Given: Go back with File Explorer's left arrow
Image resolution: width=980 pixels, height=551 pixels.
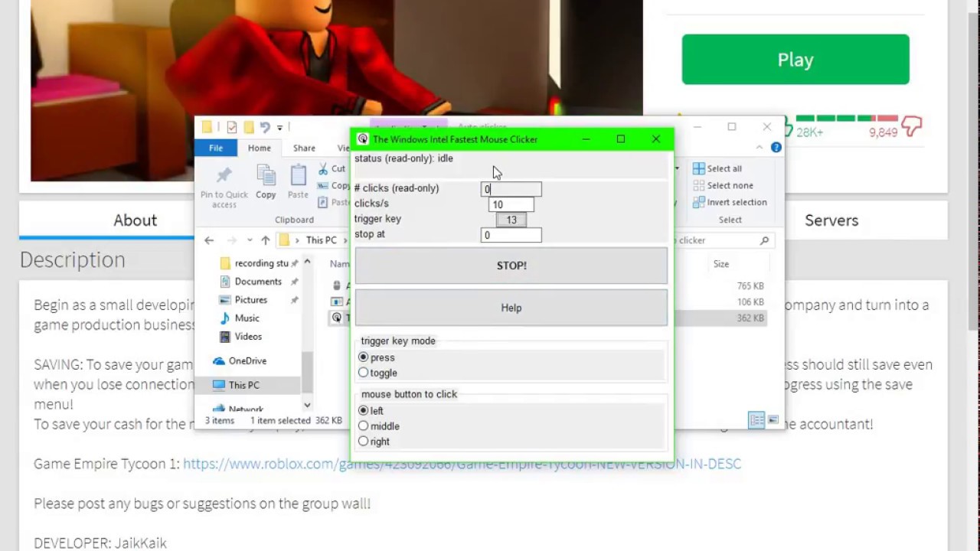Looking at the screenshot, I should (209, 240).
